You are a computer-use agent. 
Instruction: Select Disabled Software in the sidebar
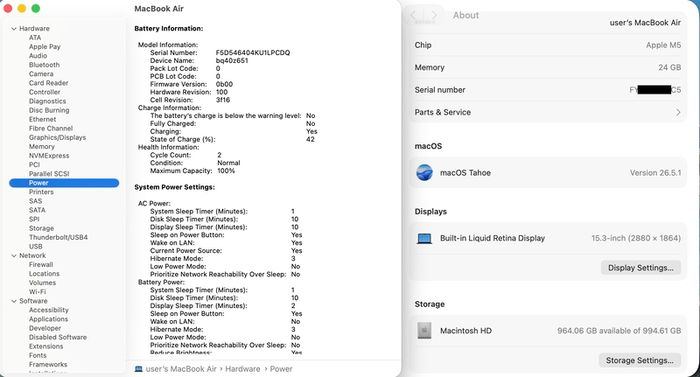click(58, 337)
